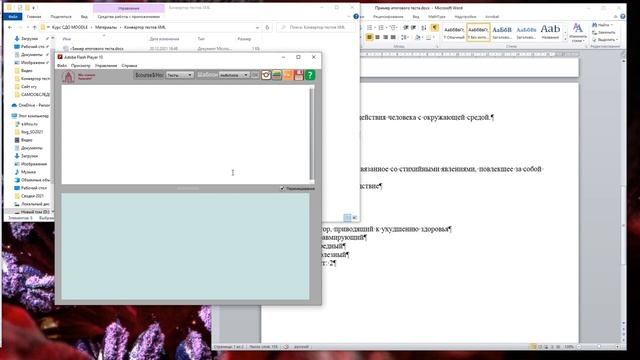This screenshot has width=640, height=360.
Task: Click Имя column header in Explorer
Action: tap(67, 39)
